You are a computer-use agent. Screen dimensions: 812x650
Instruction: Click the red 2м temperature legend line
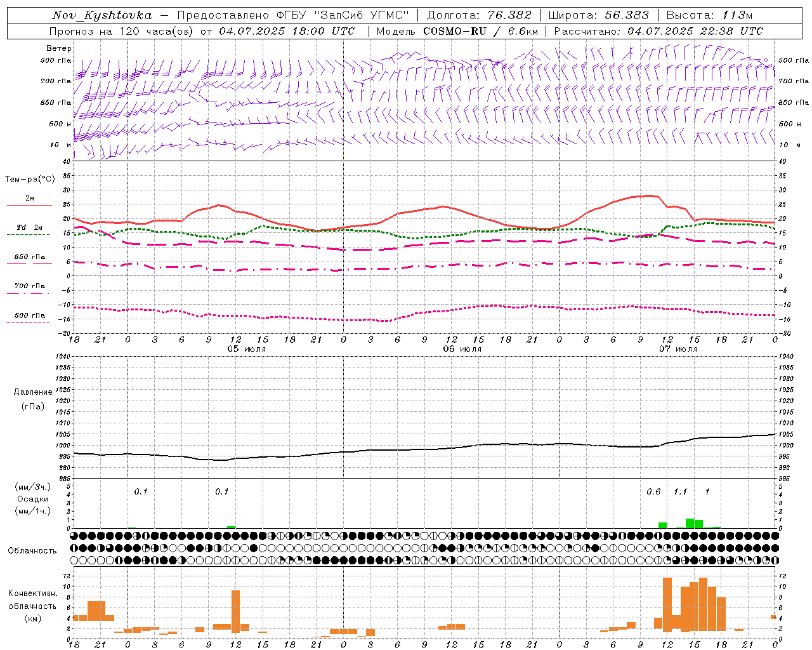click(29, 205)
